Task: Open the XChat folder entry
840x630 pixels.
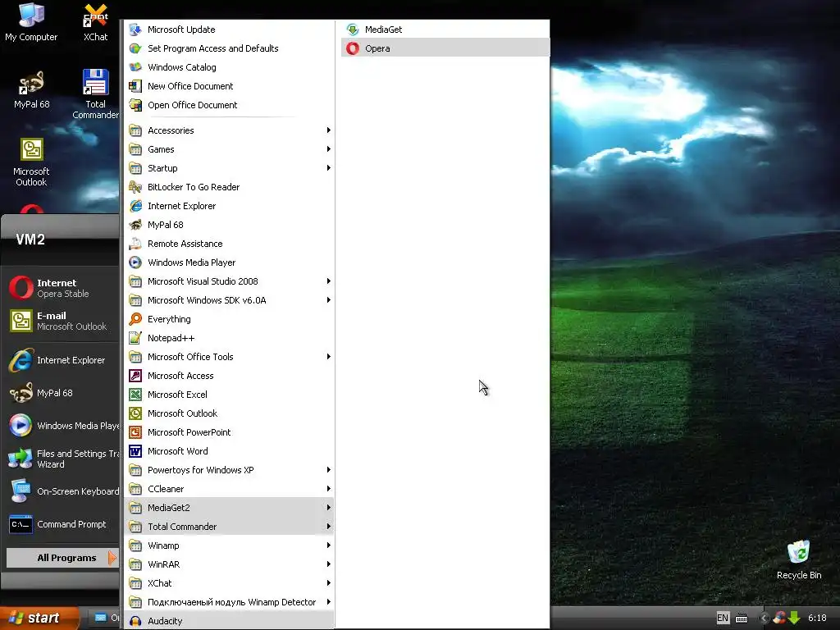Action: click(229, 583)
